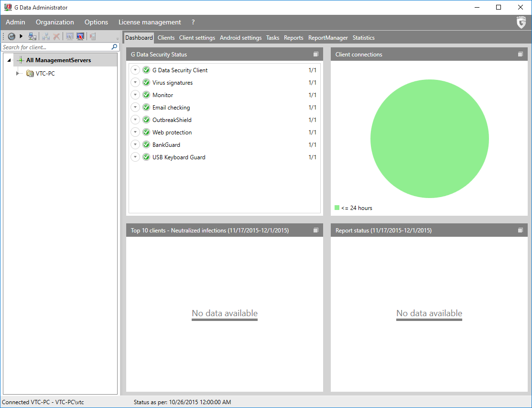
Task: Maximize the G Data Security Status panel
Action: [x=315, y=55]
